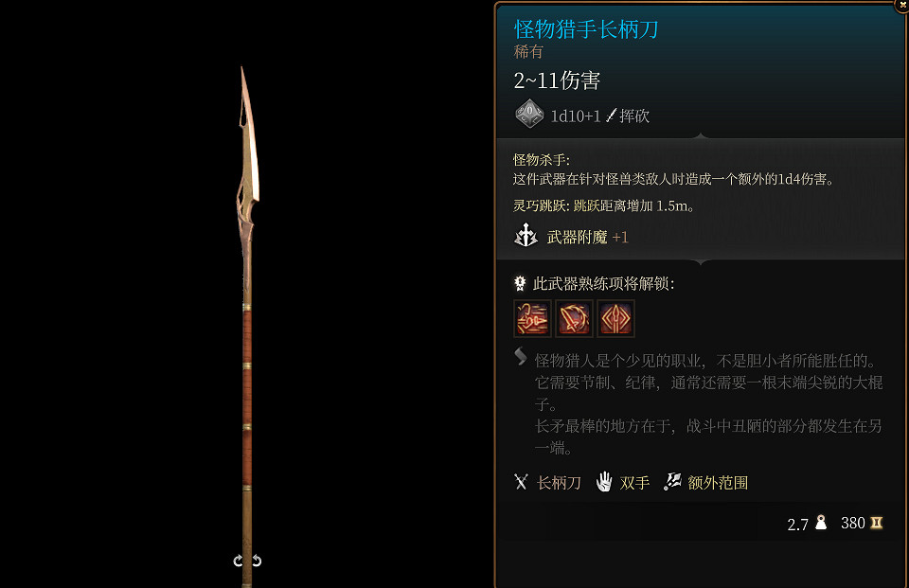
Task: Select the first unlocked weapon skill icon
Action: [x=532, y=318]
